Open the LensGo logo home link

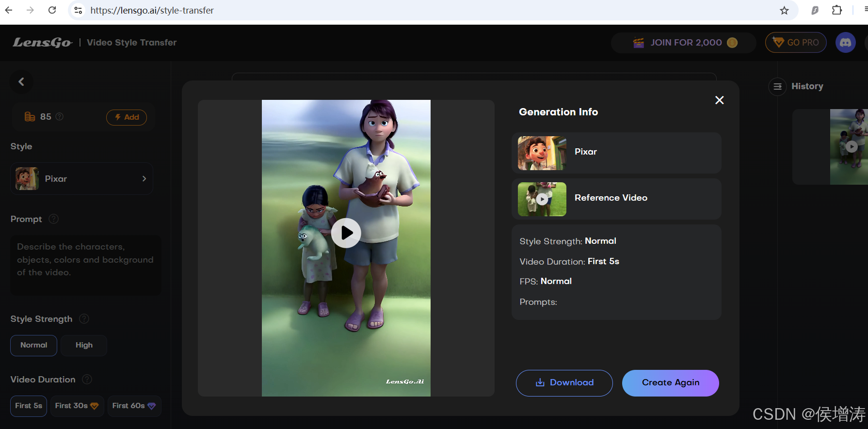pyautogui.click(x=42, y=43)
